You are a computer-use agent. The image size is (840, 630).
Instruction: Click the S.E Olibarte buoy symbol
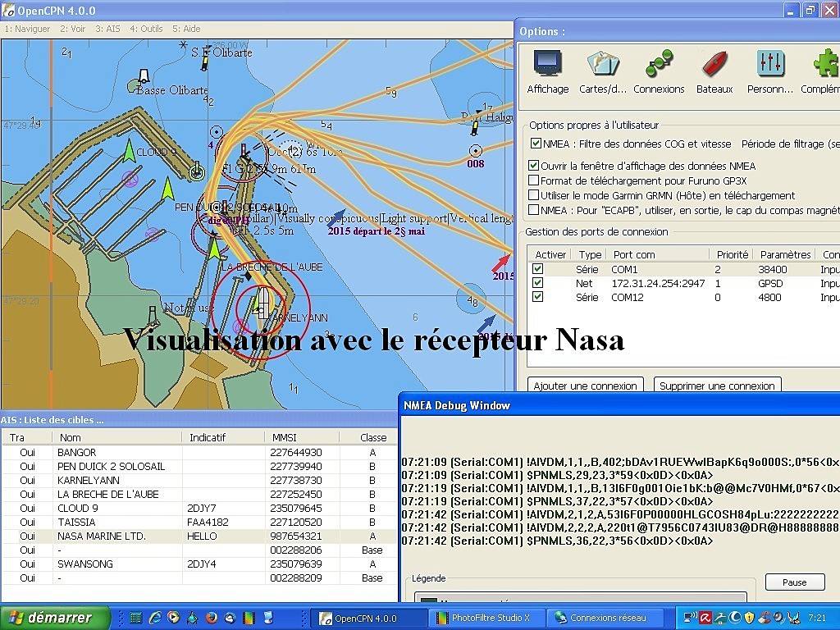[204, 62]
